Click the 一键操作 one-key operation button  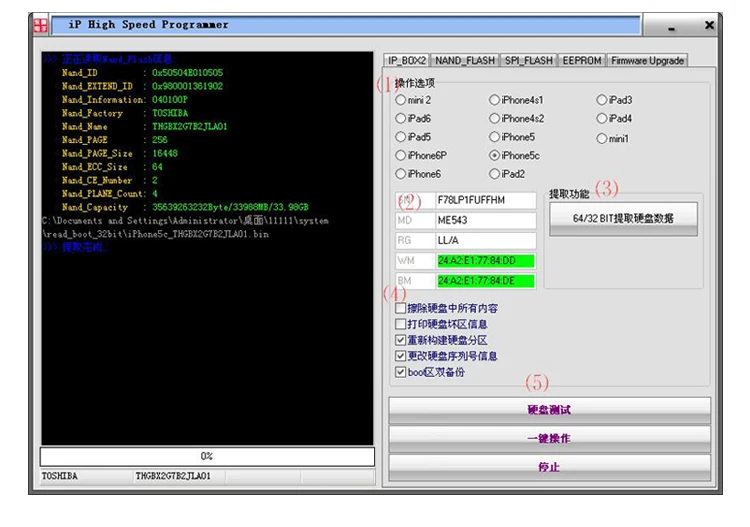549,439
